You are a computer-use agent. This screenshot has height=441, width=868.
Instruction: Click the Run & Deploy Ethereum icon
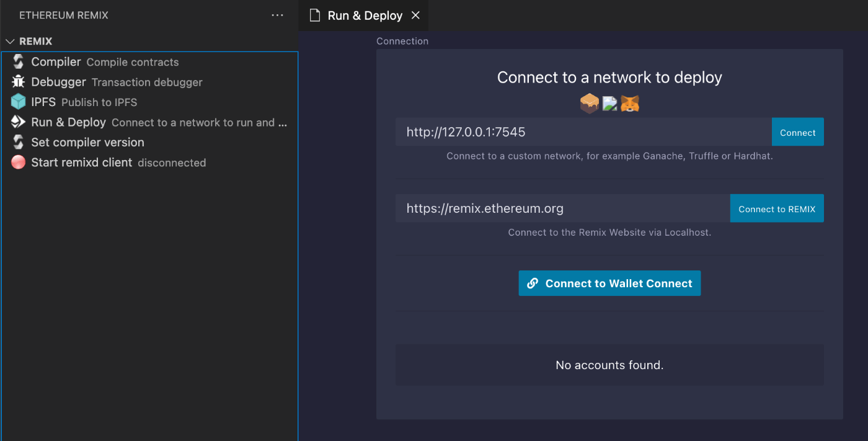click(x=18, y=122)
